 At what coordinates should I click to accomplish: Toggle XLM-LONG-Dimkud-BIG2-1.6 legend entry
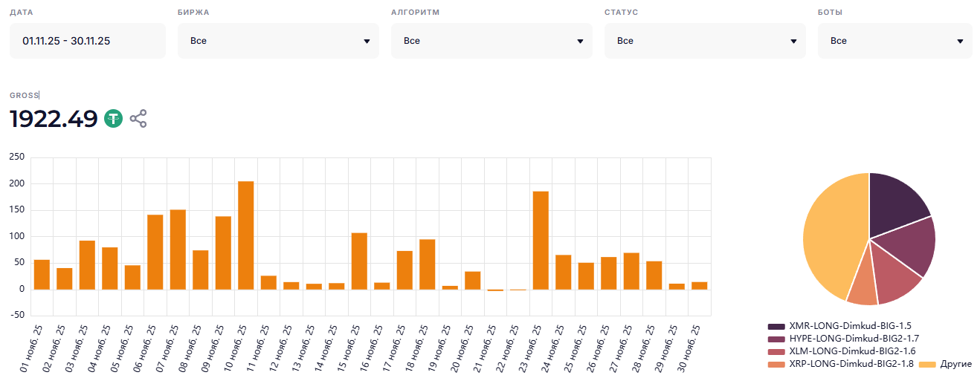[x=841, y=351]
